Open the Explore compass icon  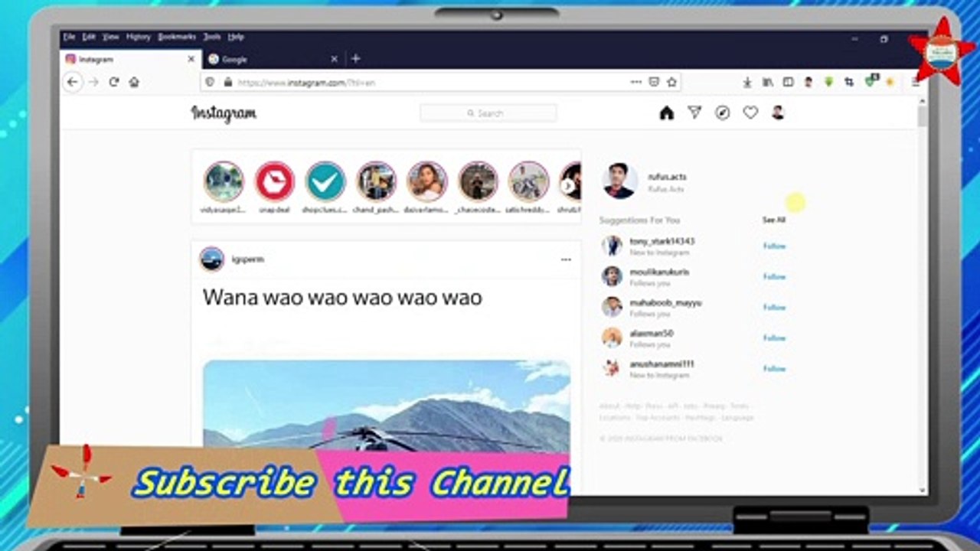click(x=722, y=112)
